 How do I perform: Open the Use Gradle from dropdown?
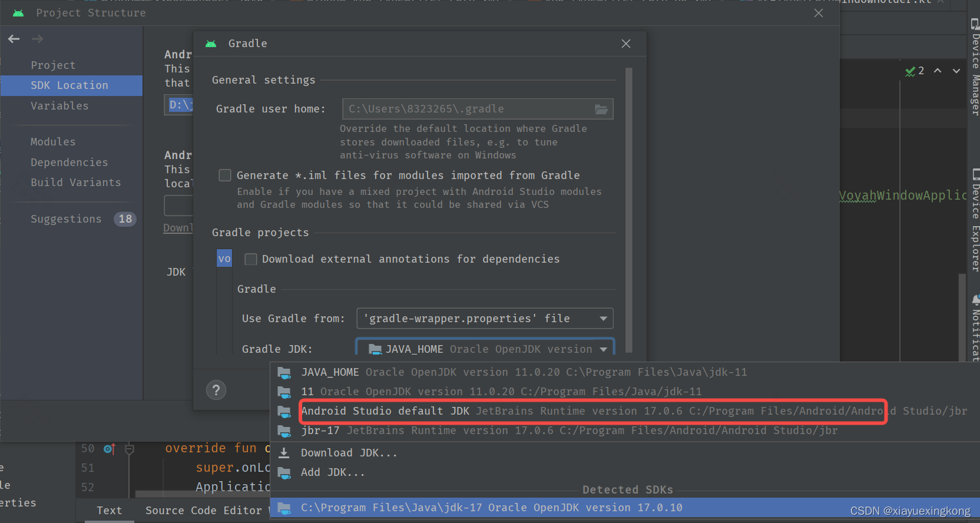pyautogui.click(x=485, y=319)
